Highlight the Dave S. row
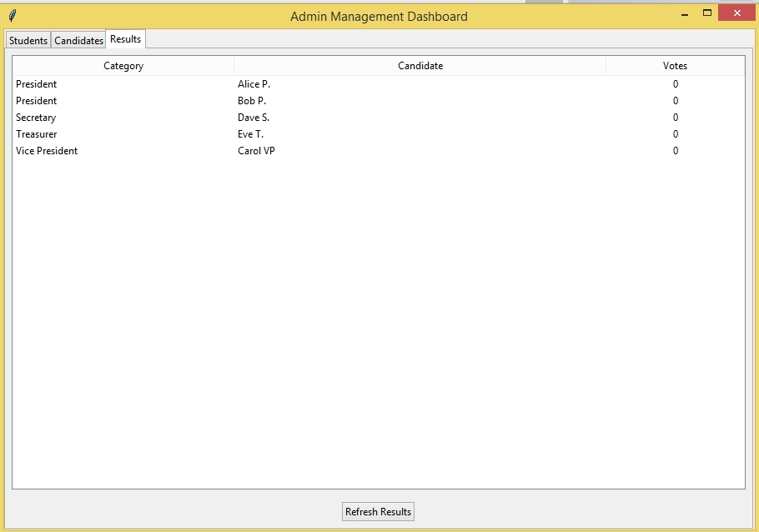 click(x=254, y=118)
